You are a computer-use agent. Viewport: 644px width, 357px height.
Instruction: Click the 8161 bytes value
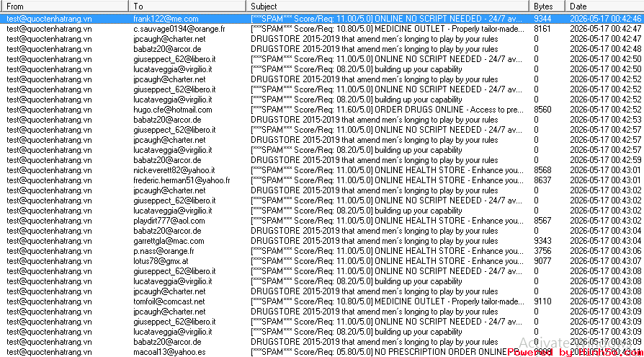[x=542, y=29]
